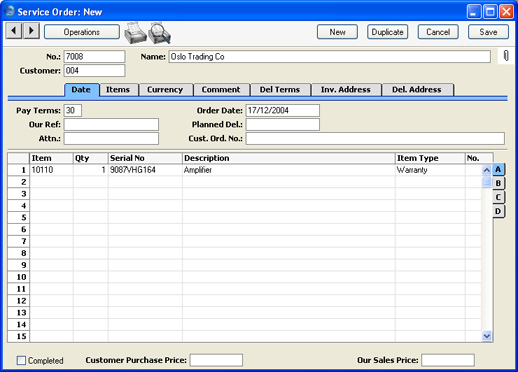The image size is (518, 372).
Task: Click the Name field Oslo Trading Co
Action: click(330, 57)
